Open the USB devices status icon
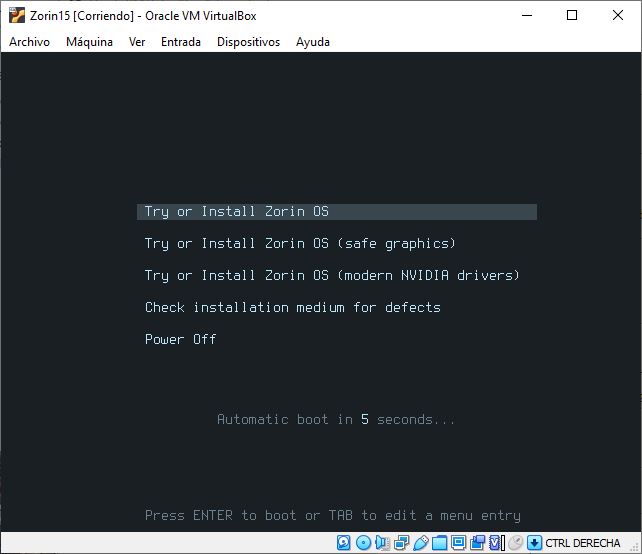This screenshot has width=642, height=554. (421, 543)
